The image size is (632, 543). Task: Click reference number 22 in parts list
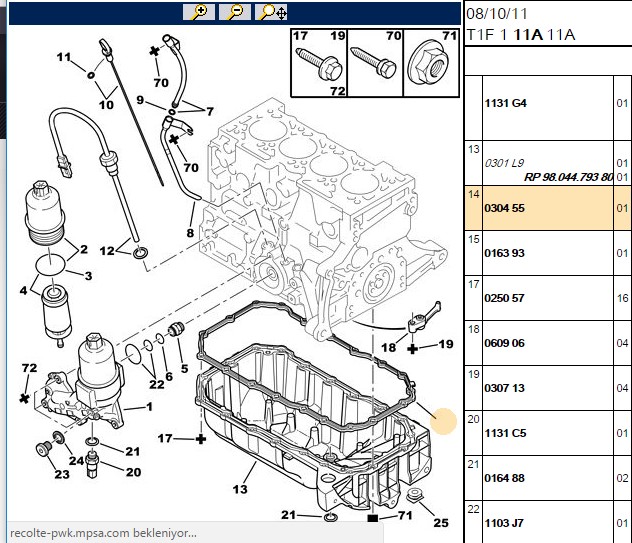(474, 509)
